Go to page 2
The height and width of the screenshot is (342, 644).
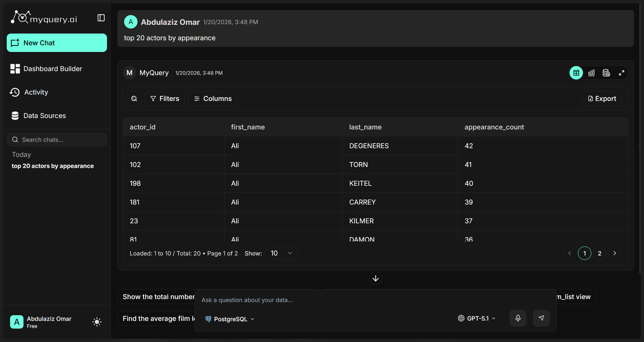600,253
